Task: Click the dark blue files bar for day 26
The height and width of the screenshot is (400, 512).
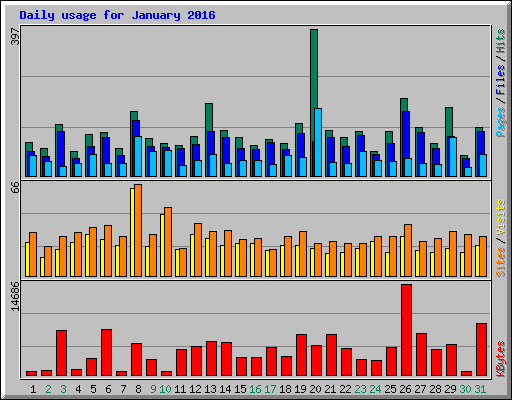Action: pyautogui.click(x=406, y=135)
